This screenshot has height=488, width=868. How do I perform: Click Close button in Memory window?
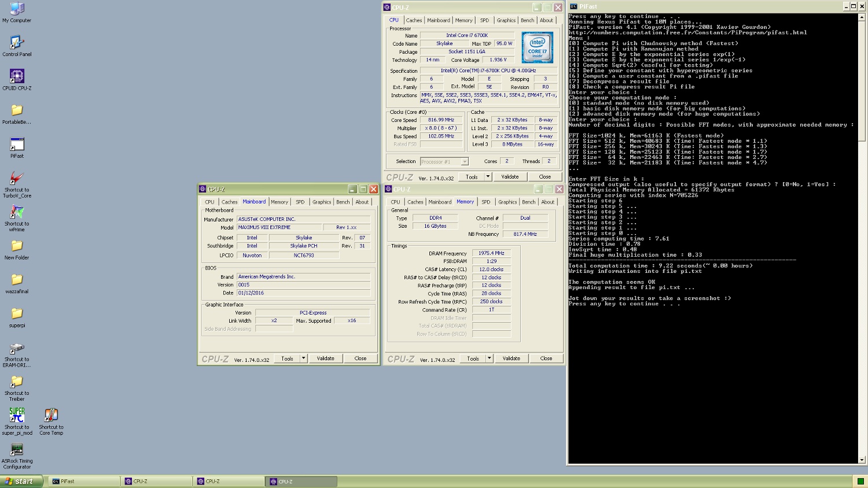pos(546,358)
